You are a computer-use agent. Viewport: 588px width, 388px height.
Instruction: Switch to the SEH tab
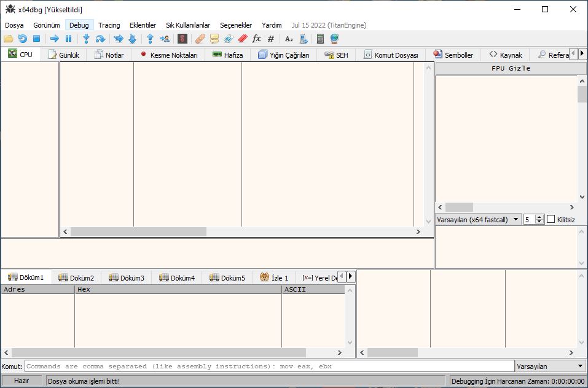tap(336, 55)
